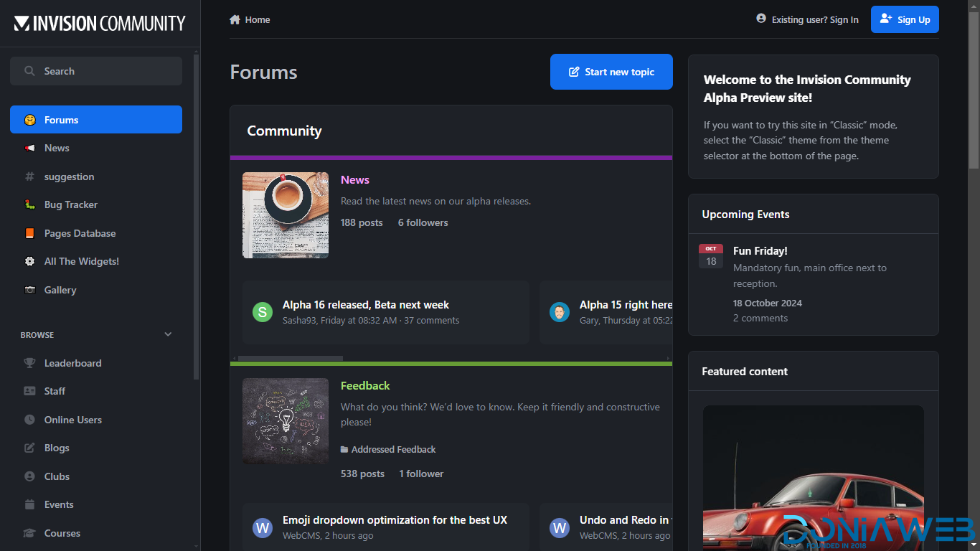Click the 538 posts count
Viewport: 980px width, 551px height.
click(362, 474)
